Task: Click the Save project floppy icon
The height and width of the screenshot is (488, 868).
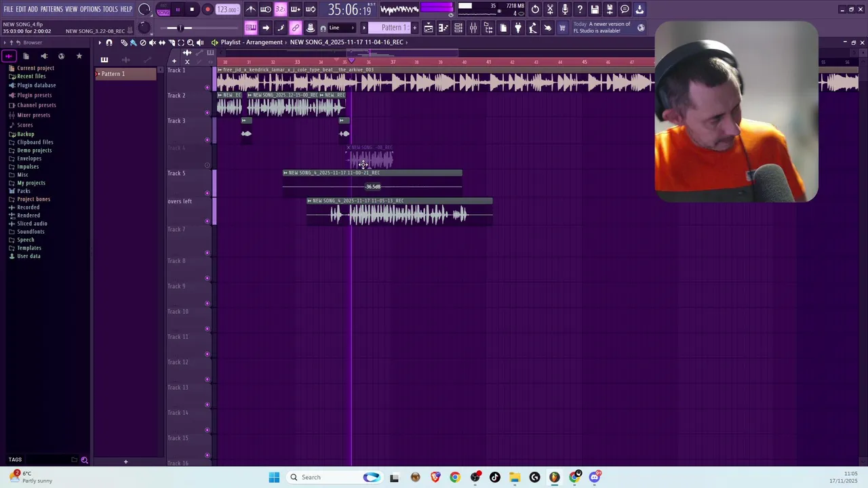Action: [x=595, y=9]
